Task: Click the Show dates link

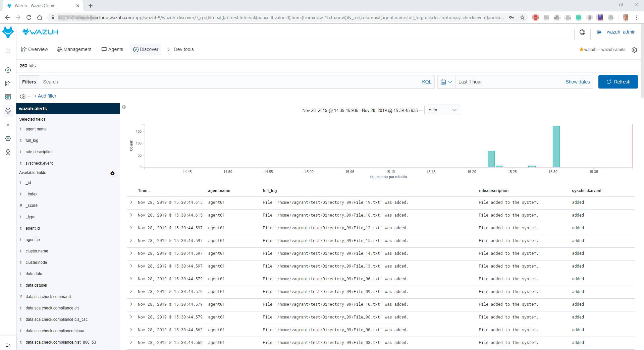Action: click(578, 82)
